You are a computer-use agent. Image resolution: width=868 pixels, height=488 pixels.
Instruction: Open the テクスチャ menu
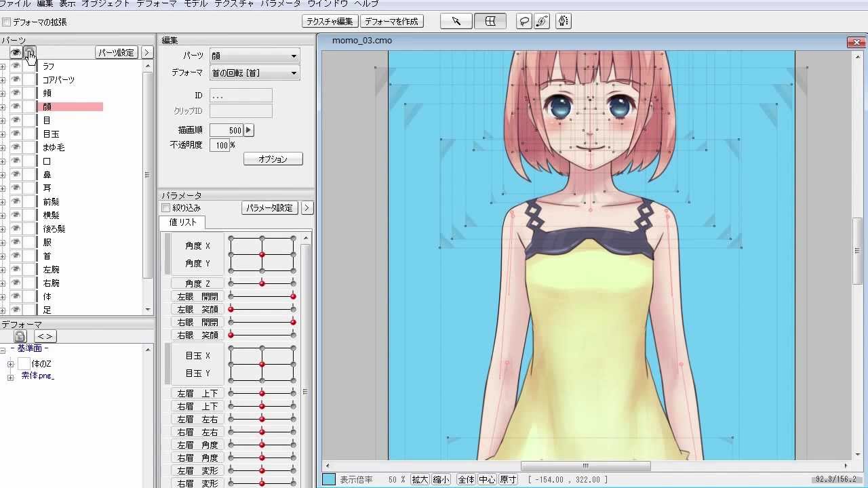click(234, 3)
